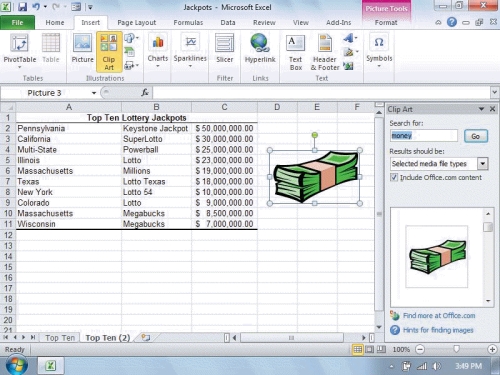The width and height of the screenshot is (500, 375).
Task: Open the Picture Tools Format tab
Action: tap(386, 22)
